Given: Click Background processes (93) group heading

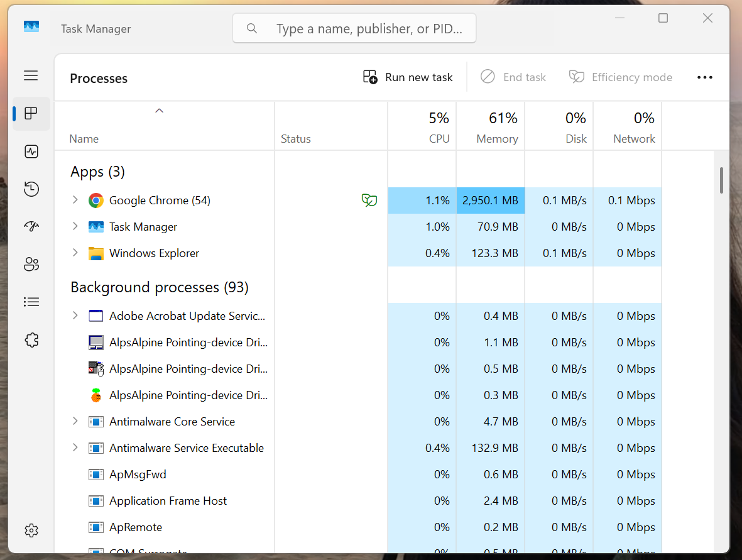Looking at the screenshot, I should [x=160, y=287].
